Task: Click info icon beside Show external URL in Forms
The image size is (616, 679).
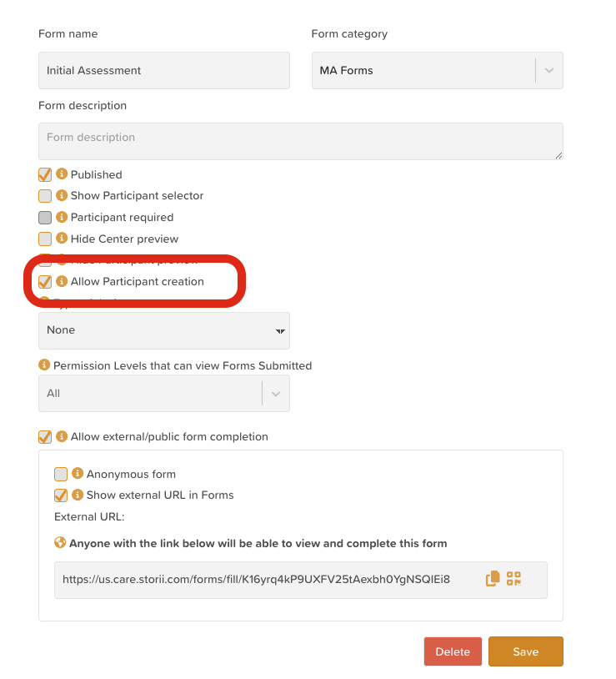Action: (x=78, y=495)
